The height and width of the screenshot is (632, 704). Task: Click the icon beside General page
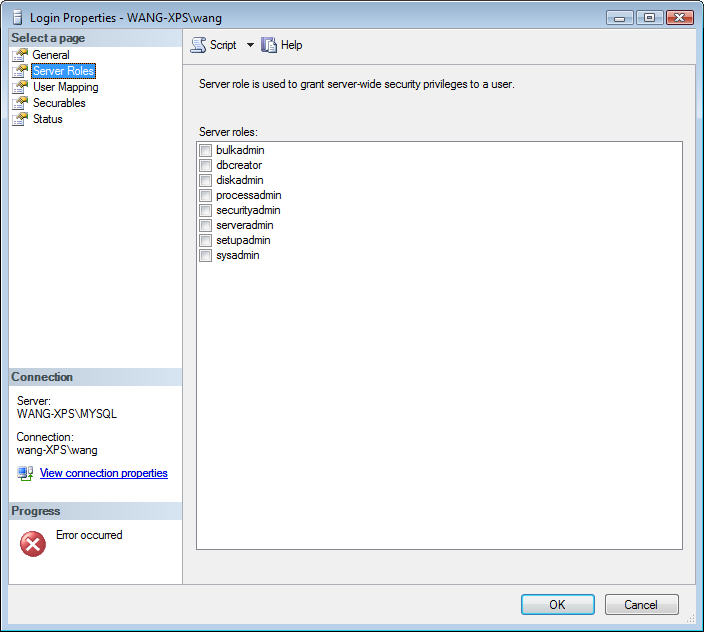20,55
